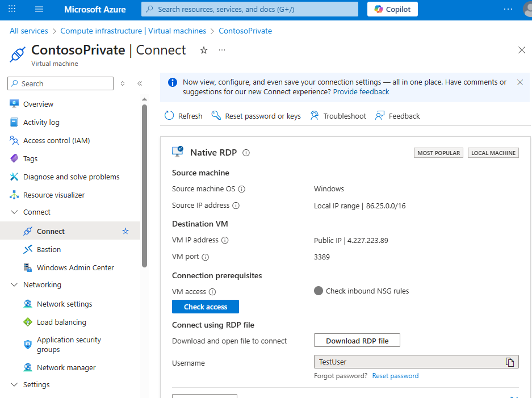Open the top bar more options ellipsis
532x398 pixels.
(508, 9)
